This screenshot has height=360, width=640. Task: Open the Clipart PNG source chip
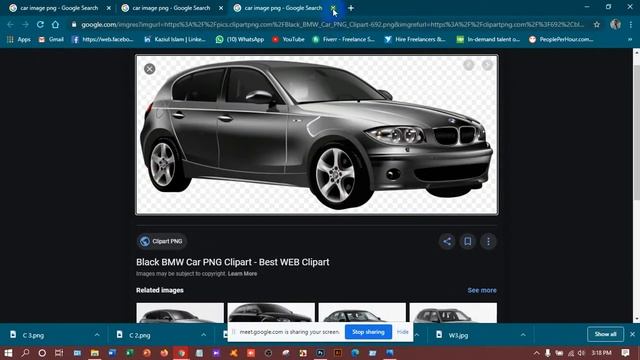click(x=162, y=241)
